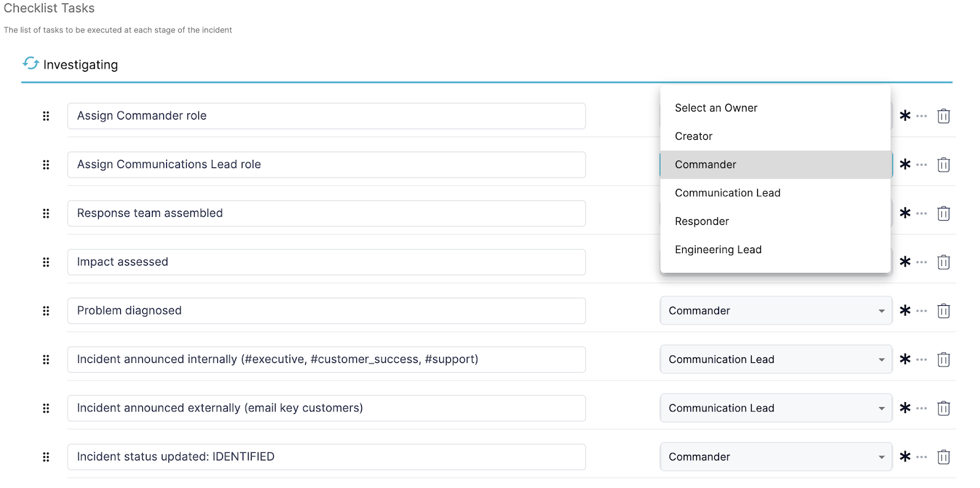Image resolution: width=980 pixels, height=488 pixels.
Task: Open more options for Incident status updated task
Action: 922,457
